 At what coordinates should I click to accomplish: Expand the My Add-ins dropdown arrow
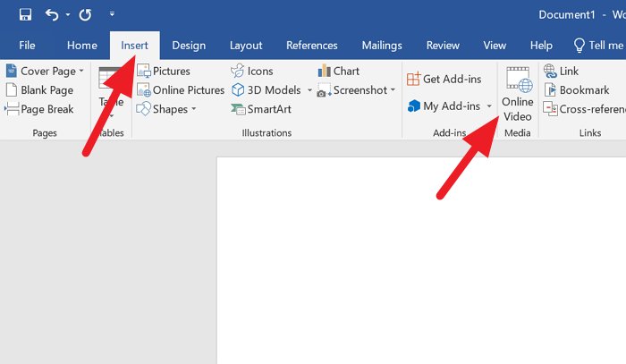click(489, 106)
